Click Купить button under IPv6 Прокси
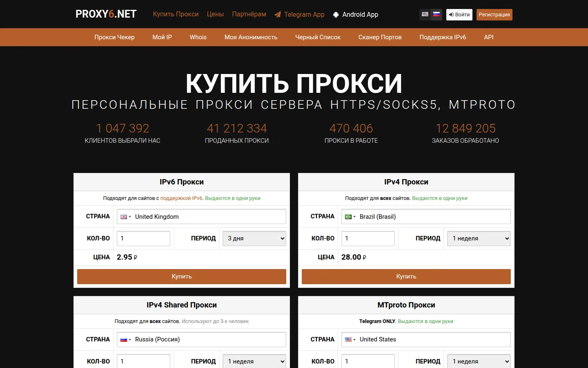This screenshot has width=588, height=368. coord(182,276)
